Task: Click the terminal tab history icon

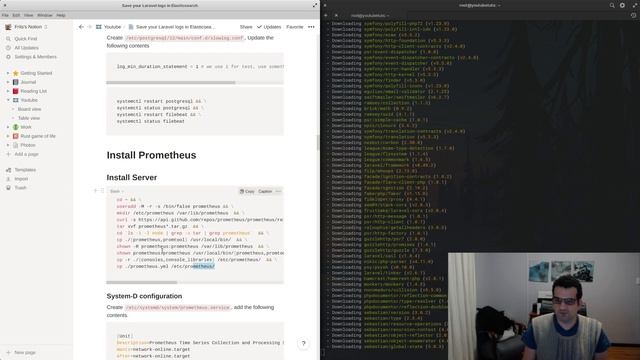Action: pyautogui.click(x=633, y=16)
